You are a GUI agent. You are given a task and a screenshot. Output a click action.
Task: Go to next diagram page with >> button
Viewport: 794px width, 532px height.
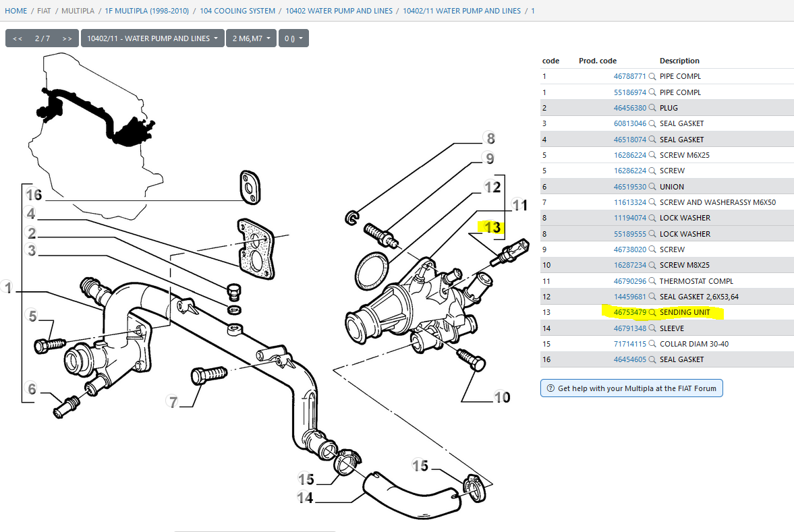(x=67, y=38)
